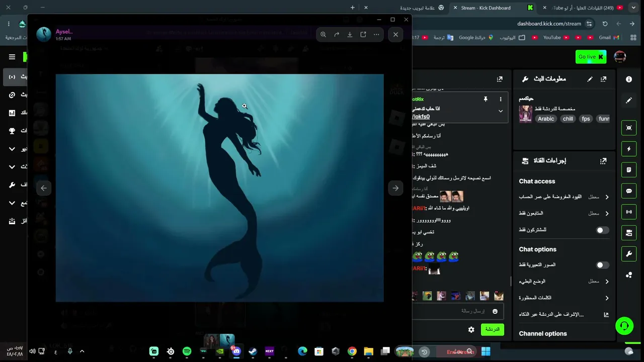This screenshot has width=644, height=362.
Task: Open pinned message three-dot menu
Action: click(501, 100)
